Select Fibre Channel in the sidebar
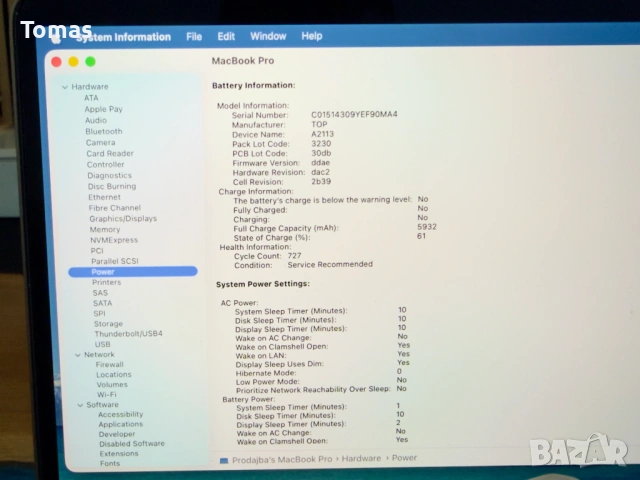The width and height of the screenshot is (640, 480). 115,208
